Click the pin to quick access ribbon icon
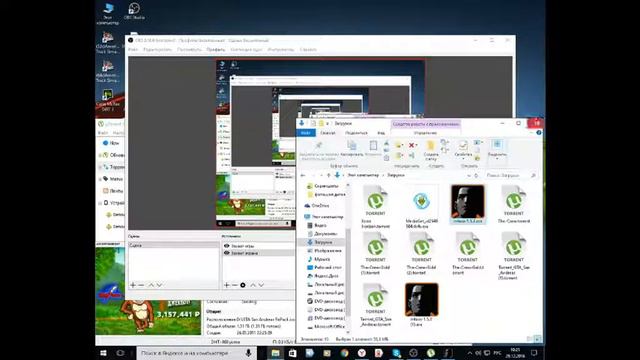Viewport: 640px width, 360px height. [x=319, y=146]
